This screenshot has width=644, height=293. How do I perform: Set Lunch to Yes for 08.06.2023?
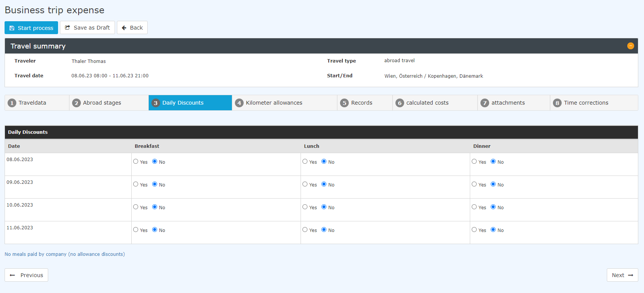click(305, 161)
